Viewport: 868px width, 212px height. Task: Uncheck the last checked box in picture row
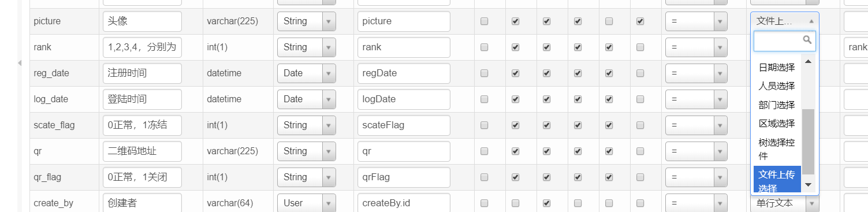tap(640, 21)
